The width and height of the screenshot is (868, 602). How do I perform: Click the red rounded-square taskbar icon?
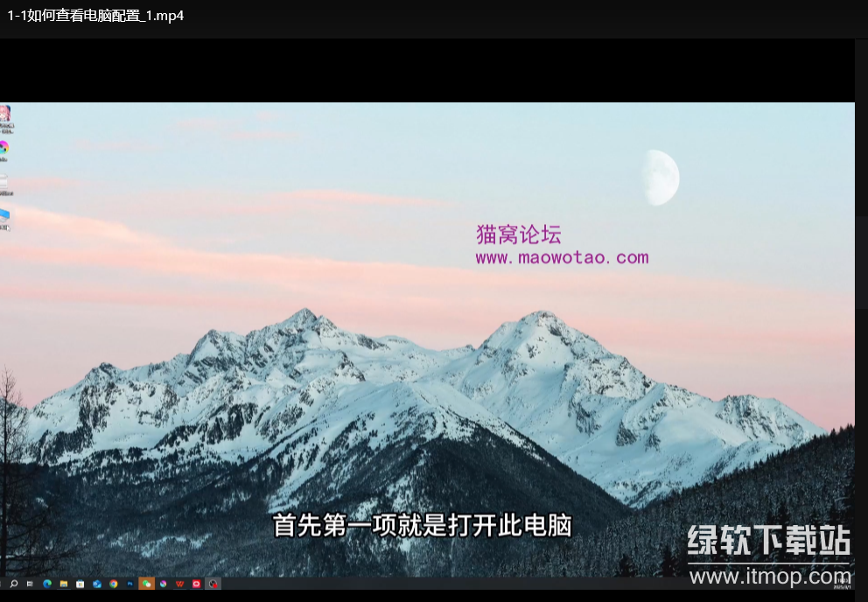click(x=197, y=584)
